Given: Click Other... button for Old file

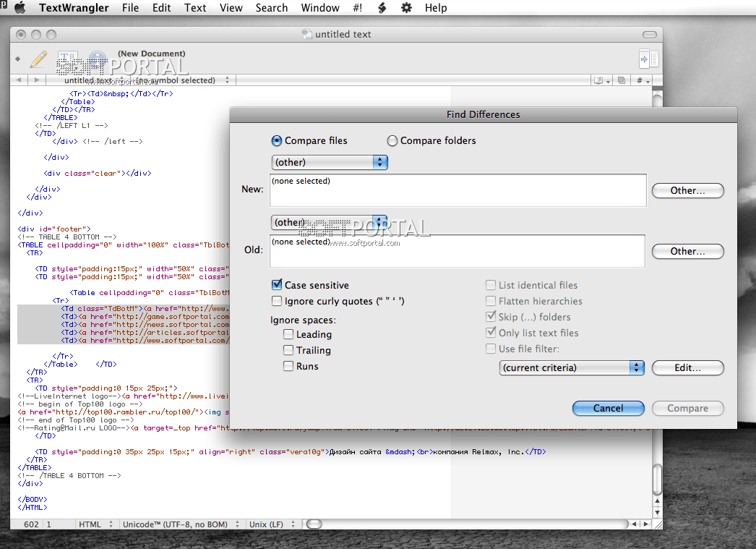Looking at the screenshot, I should click(x=687, y=251).
